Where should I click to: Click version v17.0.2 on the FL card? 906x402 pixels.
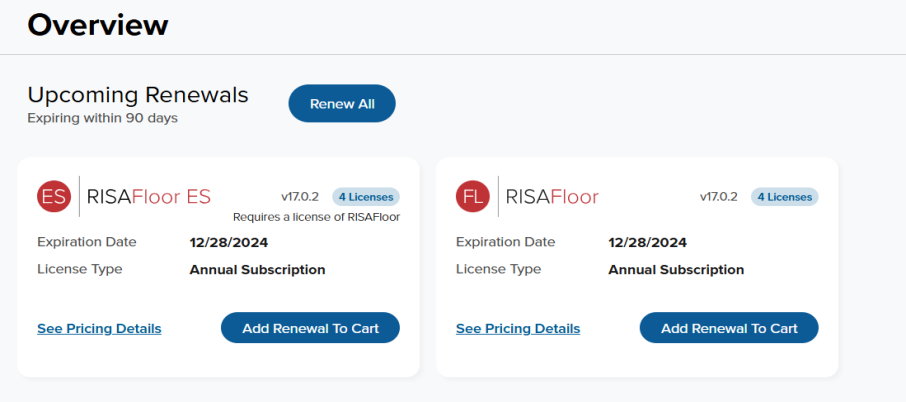719,197
